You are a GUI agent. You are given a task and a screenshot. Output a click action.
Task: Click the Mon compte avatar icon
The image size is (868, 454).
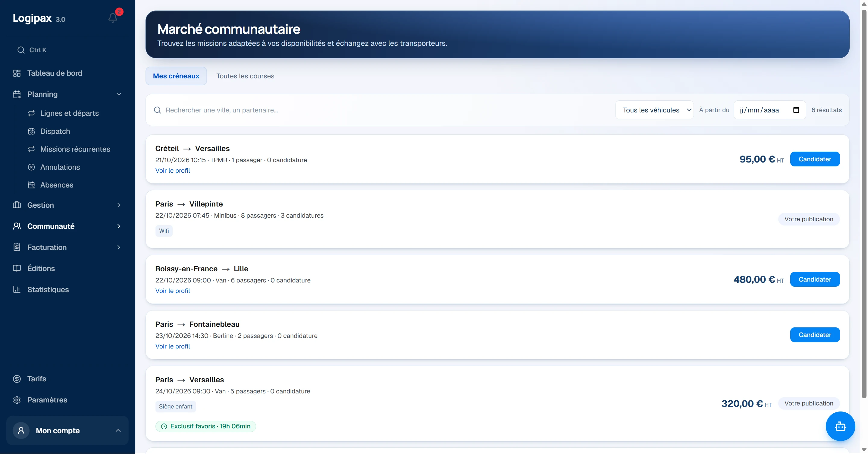coord(21,430)
